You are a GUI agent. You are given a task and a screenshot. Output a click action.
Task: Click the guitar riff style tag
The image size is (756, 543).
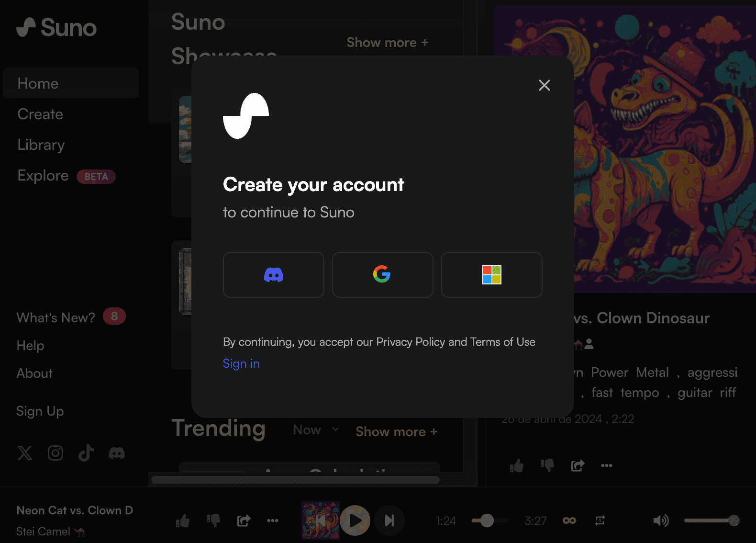[x=707, y=393]
